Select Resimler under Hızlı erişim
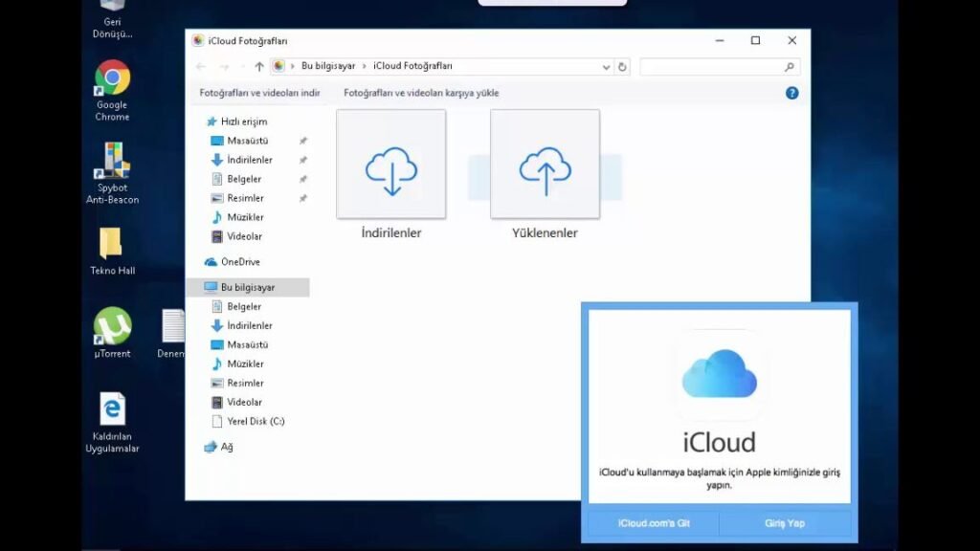Screen dimensions: 980x551 pyautogui.click(x=245, y=199)
